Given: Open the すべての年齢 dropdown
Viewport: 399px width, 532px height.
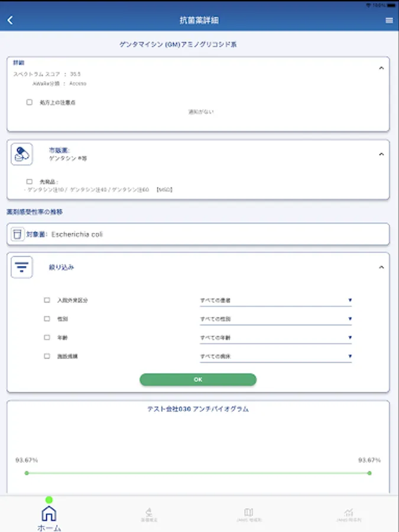Looking at the screenshot, I should click(275, 338).
